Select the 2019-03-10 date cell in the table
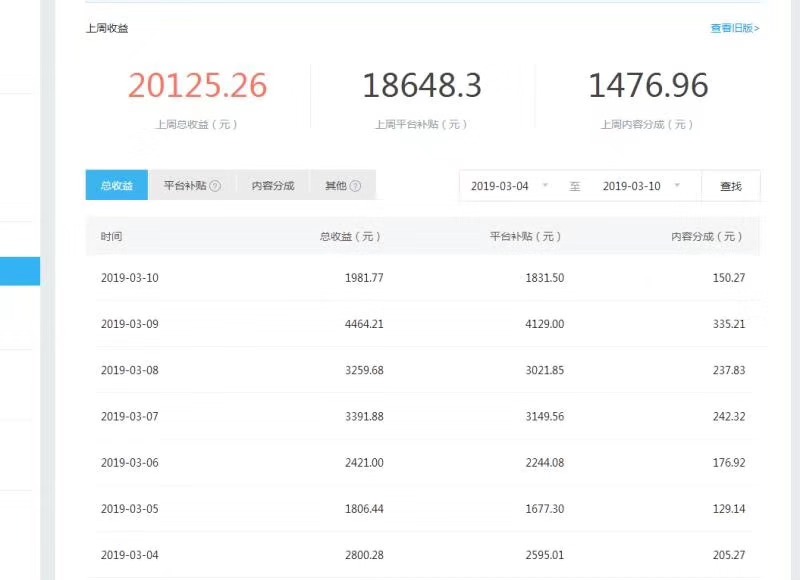Screen dimensions: 800x580 click(x=130, y=278)
